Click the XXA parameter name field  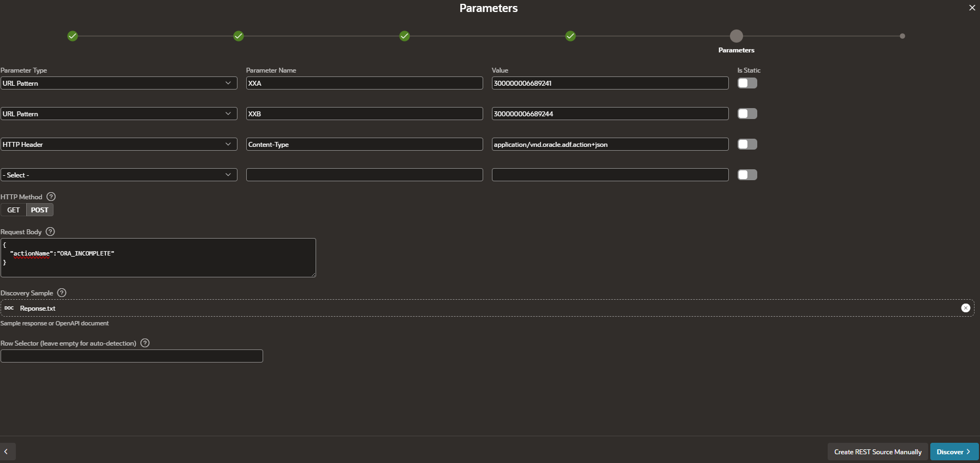(365, 83)
